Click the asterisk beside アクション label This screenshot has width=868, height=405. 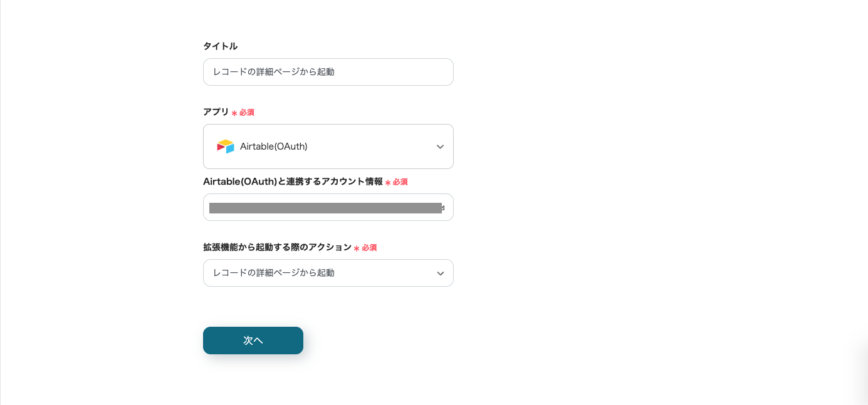(357, 249)
